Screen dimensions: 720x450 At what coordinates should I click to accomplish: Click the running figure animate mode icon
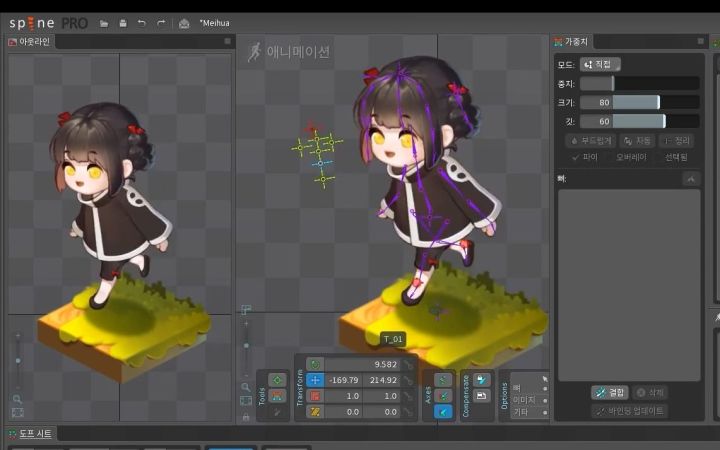coord(254,52)
